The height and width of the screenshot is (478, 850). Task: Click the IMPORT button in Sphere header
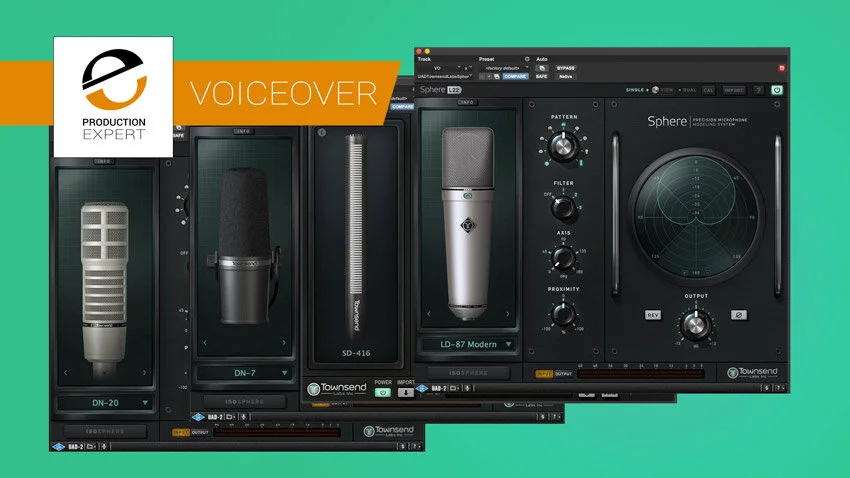tap(733, 91)
